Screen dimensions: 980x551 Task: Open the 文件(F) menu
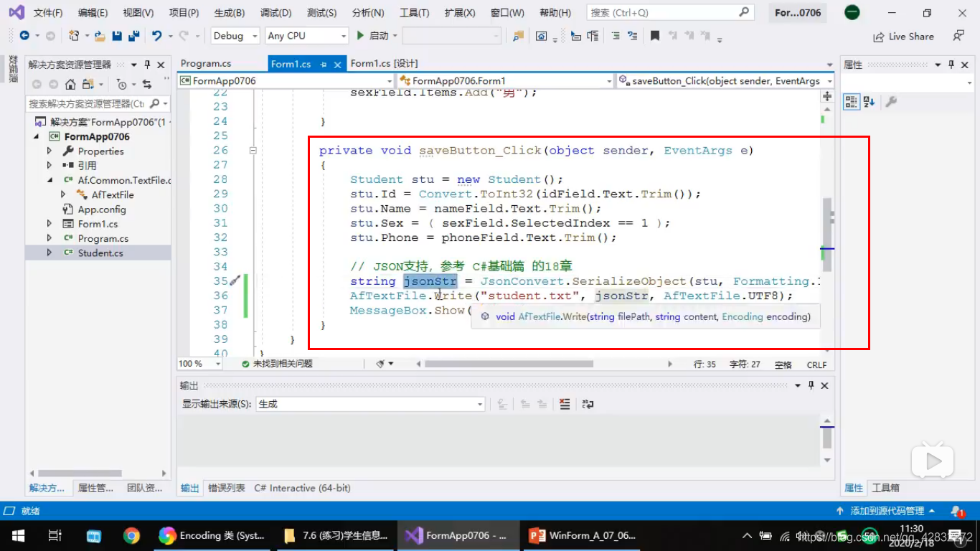pos(48,13)
